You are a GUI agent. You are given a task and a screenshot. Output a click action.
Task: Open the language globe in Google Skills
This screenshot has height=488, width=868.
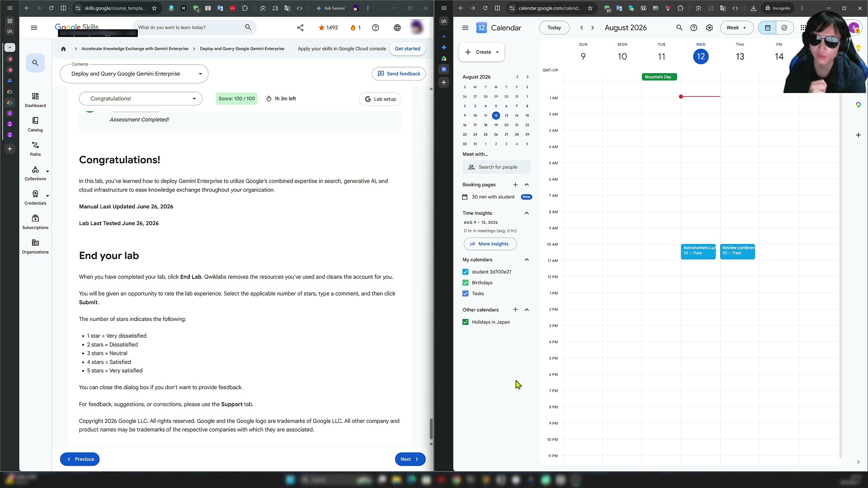click(x=397, y=28)
